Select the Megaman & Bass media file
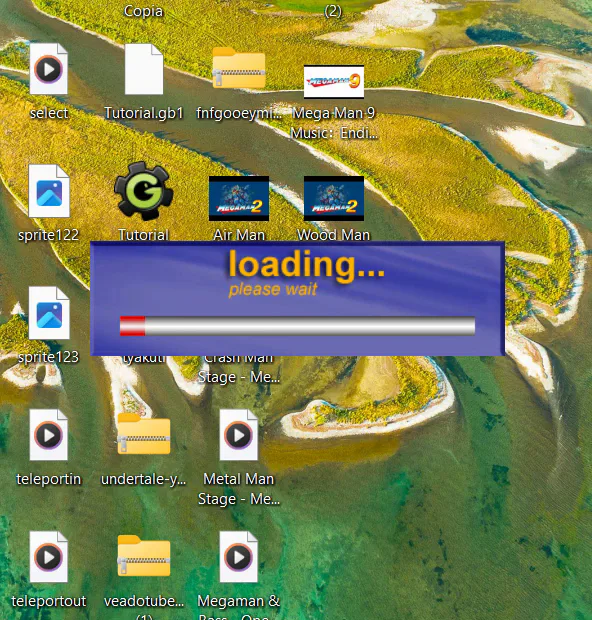The image size is (592, 620). [238, 557]
